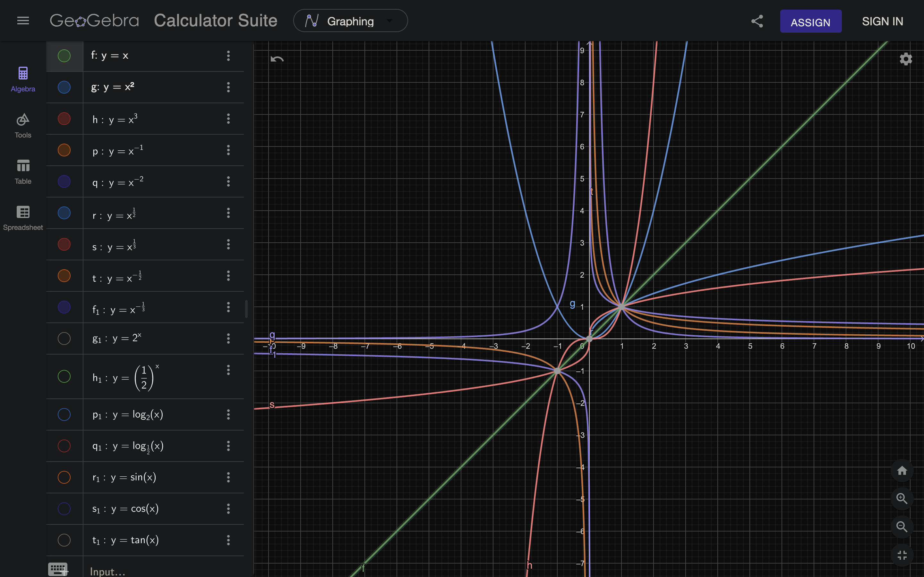924x577 pixels.
Task: Zoom out of the graph
Action: point(902,527)
